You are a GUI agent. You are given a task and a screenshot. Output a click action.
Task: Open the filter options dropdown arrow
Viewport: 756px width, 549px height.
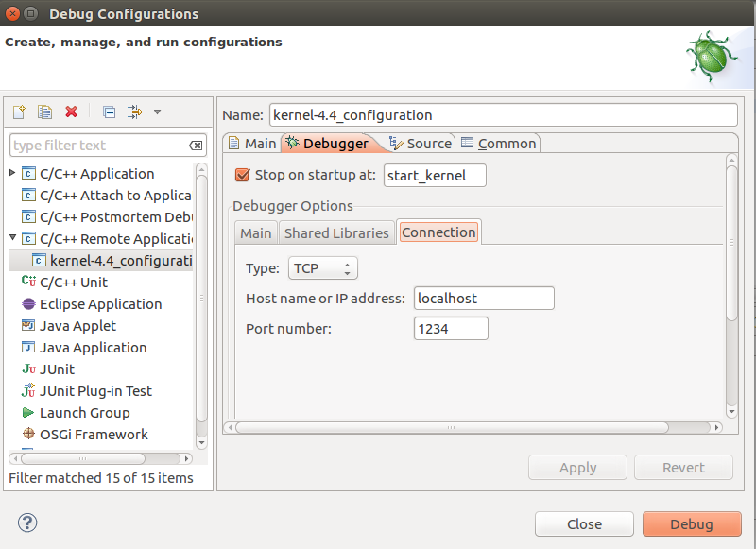tap(157, 112)
